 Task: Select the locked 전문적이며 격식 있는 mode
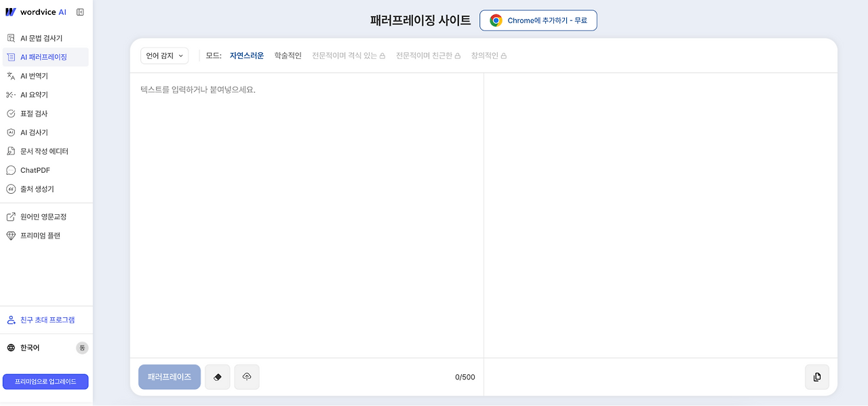coord(349,56)
